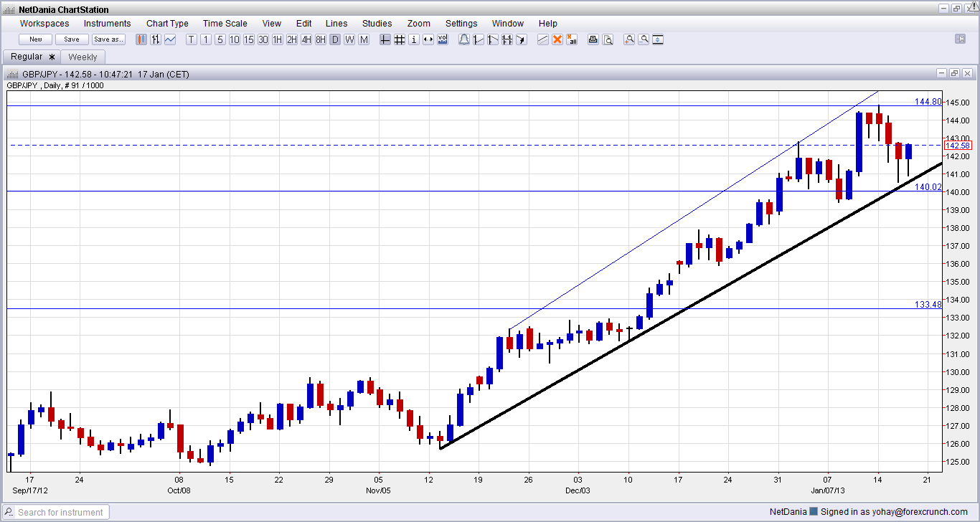980x522 pixels.
Task: Select OHLC bar chart type icon
Action: [156, 39]
